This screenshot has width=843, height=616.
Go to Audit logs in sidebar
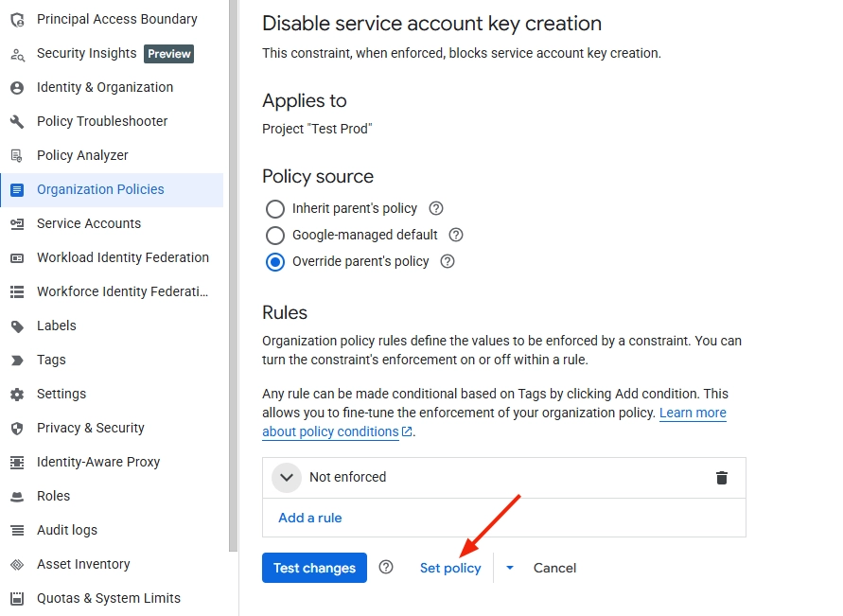(x=67, y=530)
